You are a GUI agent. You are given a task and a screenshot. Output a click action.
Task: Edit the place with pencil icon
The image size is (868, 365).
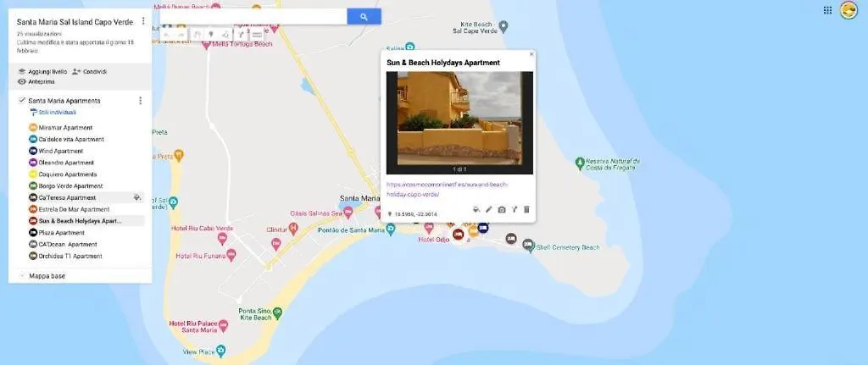[x=489, y=209]
